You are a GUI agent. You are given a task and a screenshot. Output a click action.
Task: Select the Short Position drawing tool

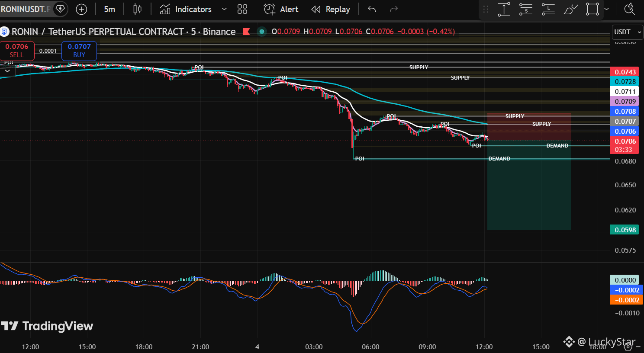pos(526,9)
